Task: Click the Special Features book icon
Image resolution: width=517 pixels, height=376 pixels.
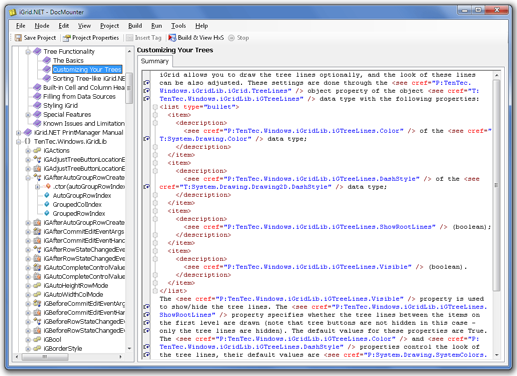Action: pyautogui.click(x=37, y=114)
